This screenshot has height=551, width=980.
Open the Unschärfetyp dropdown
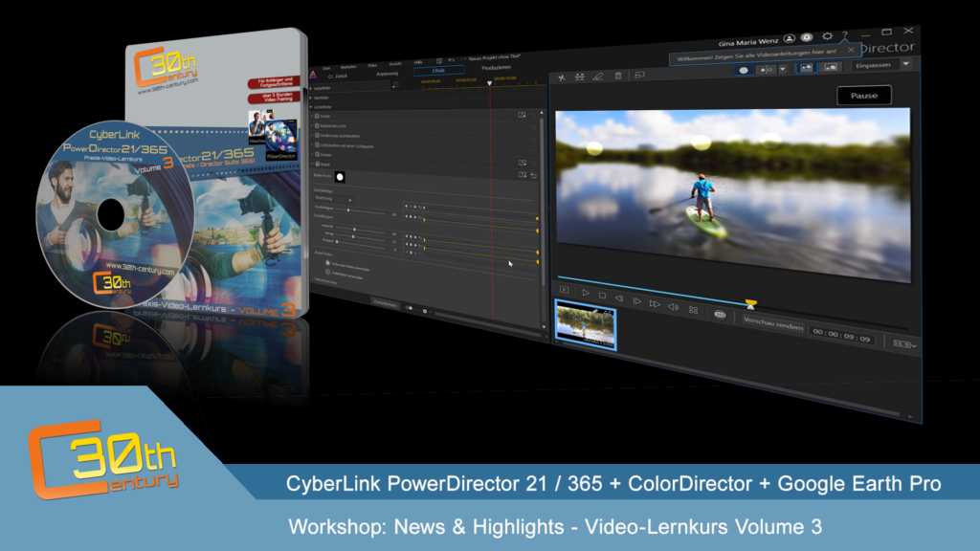(333, 199)
